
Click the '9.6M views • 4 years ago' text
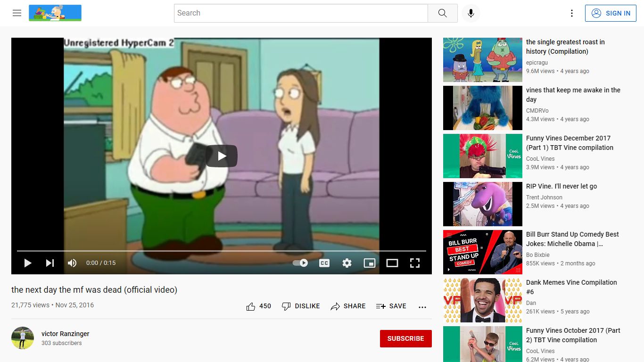pyautogui.click(x=558, y=71)
